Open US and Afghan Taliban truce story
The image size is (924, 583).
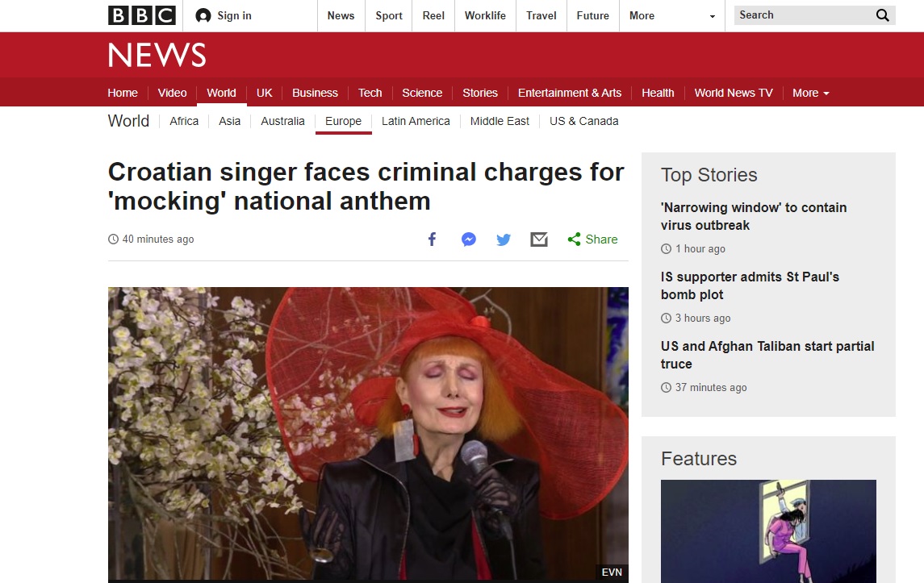click(767, 355)
